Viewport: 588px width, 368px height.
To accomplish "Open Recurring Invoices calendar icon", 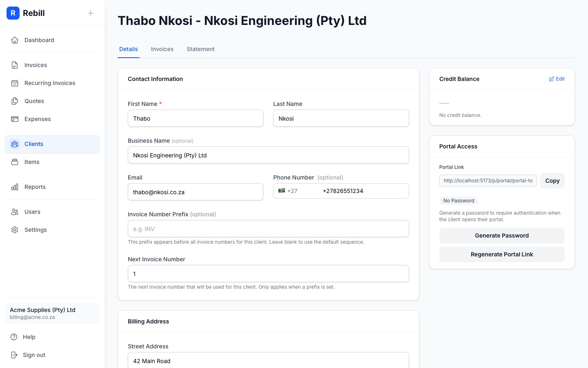I will [x=15, y=83].
